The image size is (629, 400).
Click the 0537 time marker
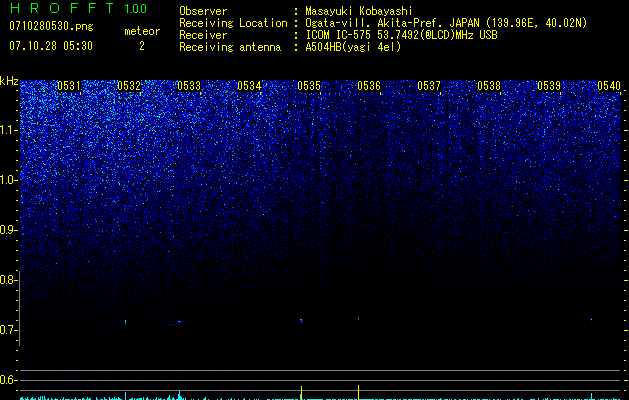pos(429,86)
